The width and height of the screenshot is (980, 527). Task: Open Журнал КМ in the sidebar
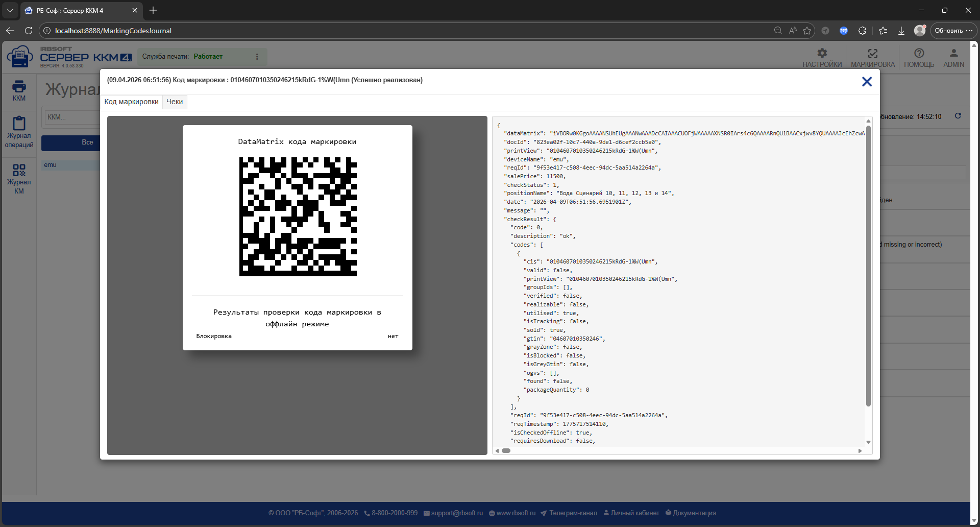click(19, 179)
